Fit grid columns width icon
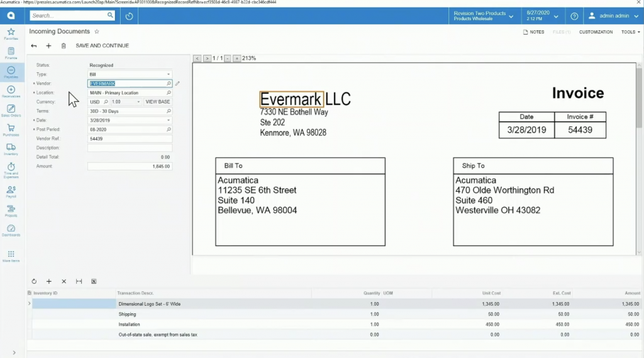 pyautogui.click(x=79, y=281)
